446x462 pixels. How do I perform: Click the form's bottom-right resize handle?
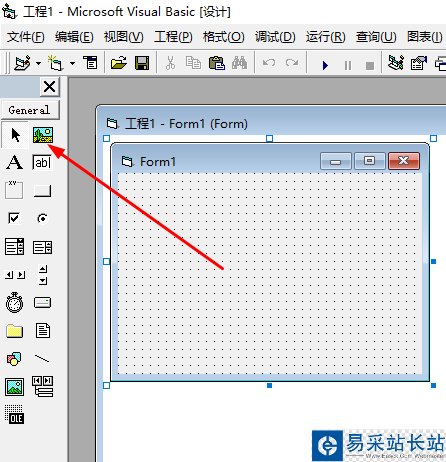433,386
